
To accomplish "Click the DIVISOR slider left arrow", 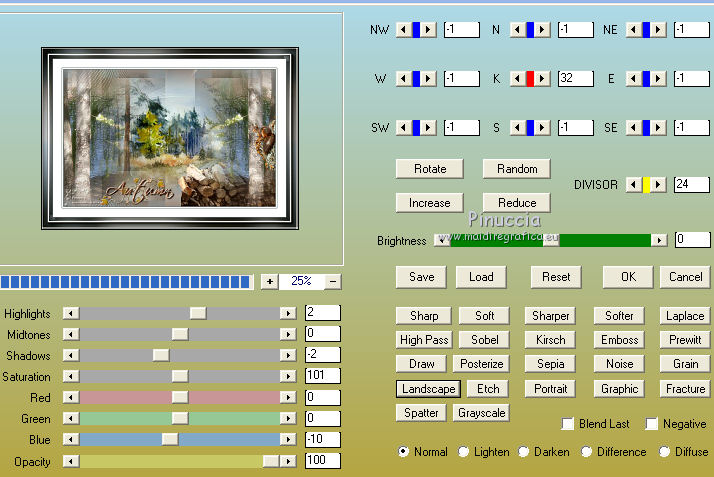I will 633,185.
